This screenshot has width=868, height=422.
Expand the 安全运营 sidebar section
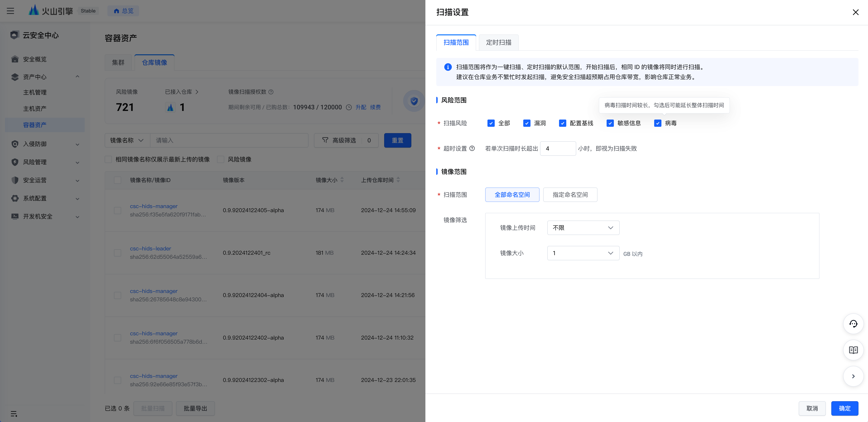pos(77,181)
